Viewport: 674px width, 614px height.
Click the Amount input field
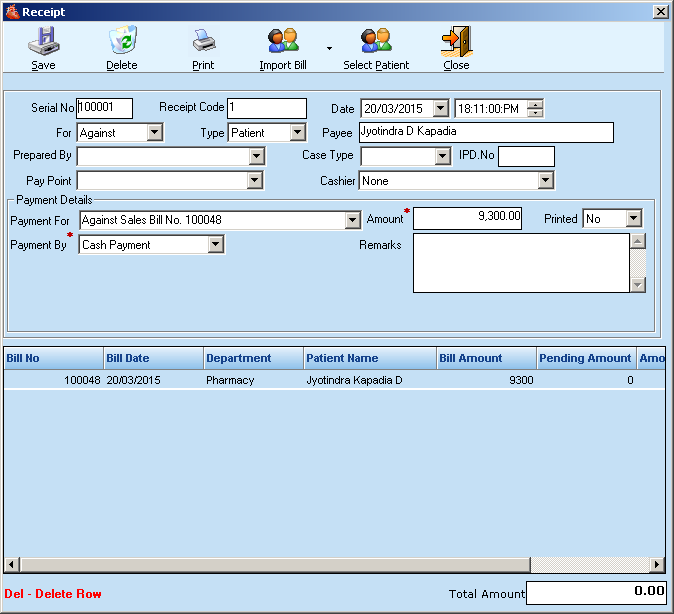tap(467, 219)
